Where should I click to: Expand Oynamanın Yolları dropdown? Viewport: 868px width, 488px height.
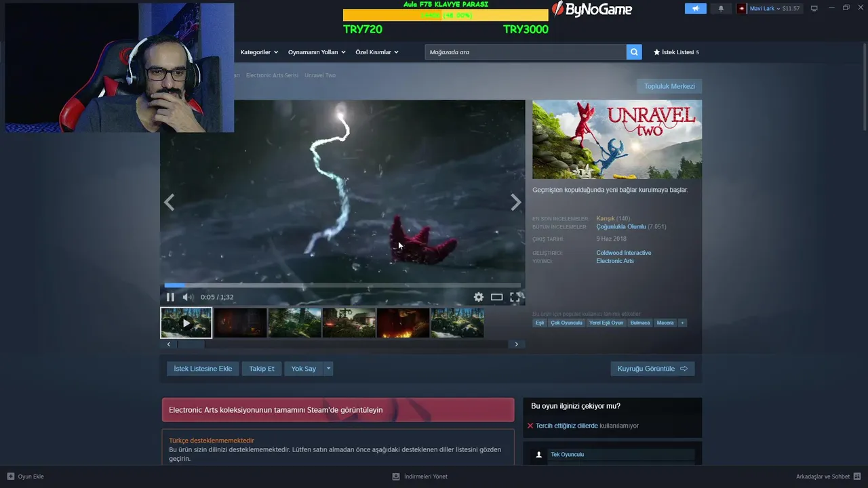[x=317, y=52]
